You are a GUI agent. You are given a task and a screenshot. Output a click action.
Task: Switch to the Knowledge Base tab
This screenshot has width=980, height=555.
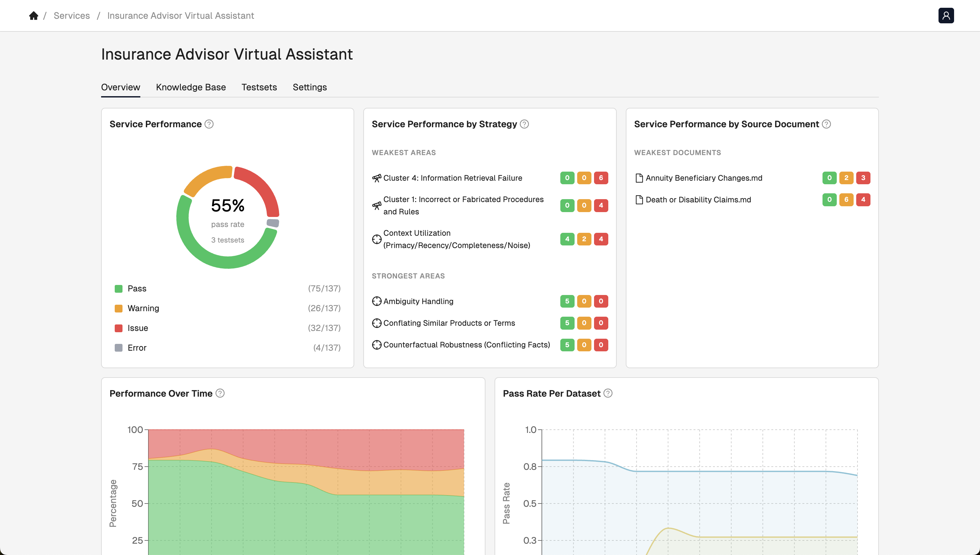[190, 87]
